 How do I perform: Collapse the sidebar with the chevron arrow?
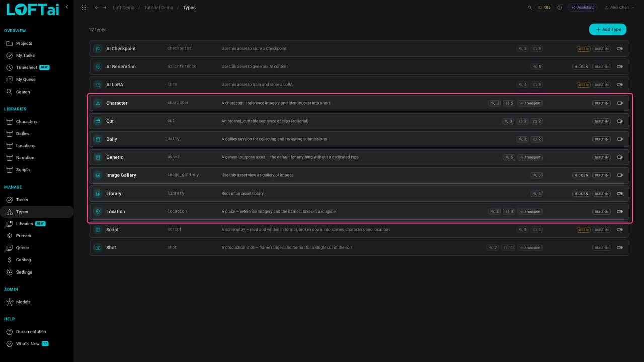pyautogui.click(x=67, y=7)
